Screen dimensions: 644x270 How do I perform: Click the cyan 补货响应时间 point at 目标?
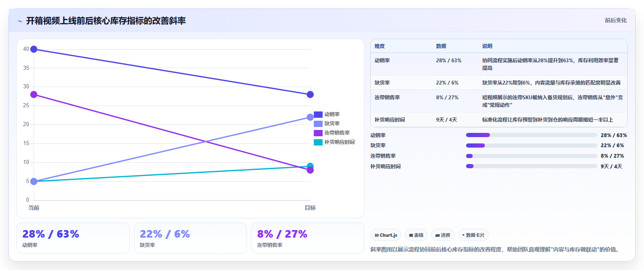click(x=310, y=166)
